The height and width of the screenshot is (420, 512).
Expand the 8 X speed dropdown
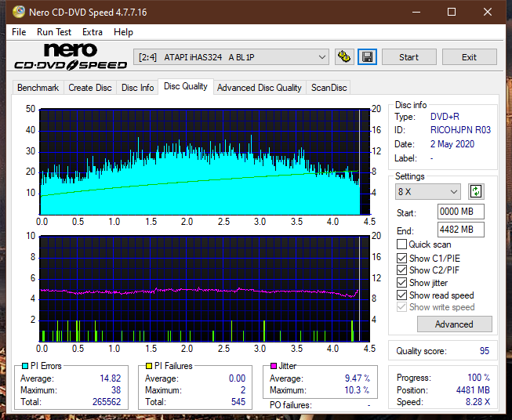[x=428, y=191]
